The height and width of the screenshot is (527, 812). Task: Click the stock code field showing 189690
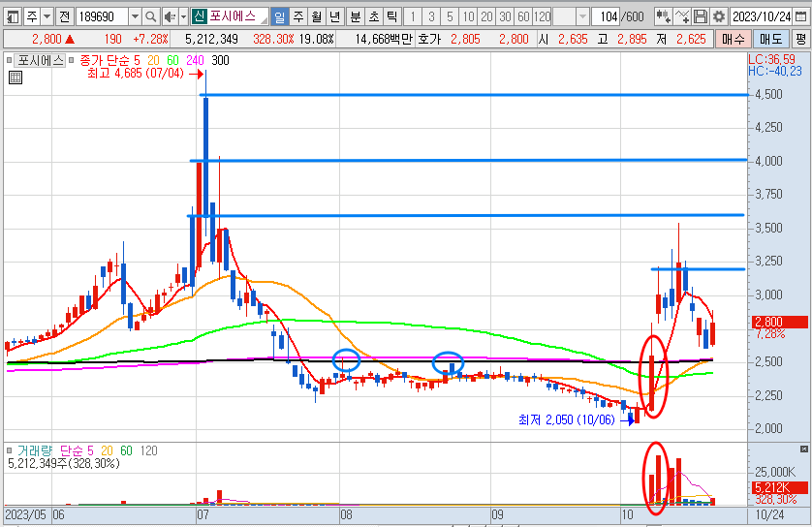(102, 16)
